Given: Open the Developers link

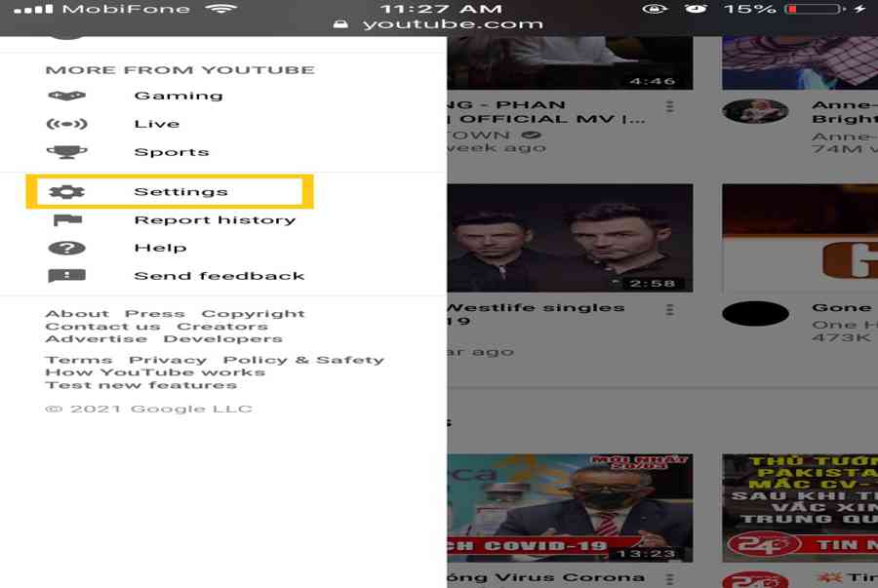Looking at the screenshot, I should 222,339.
